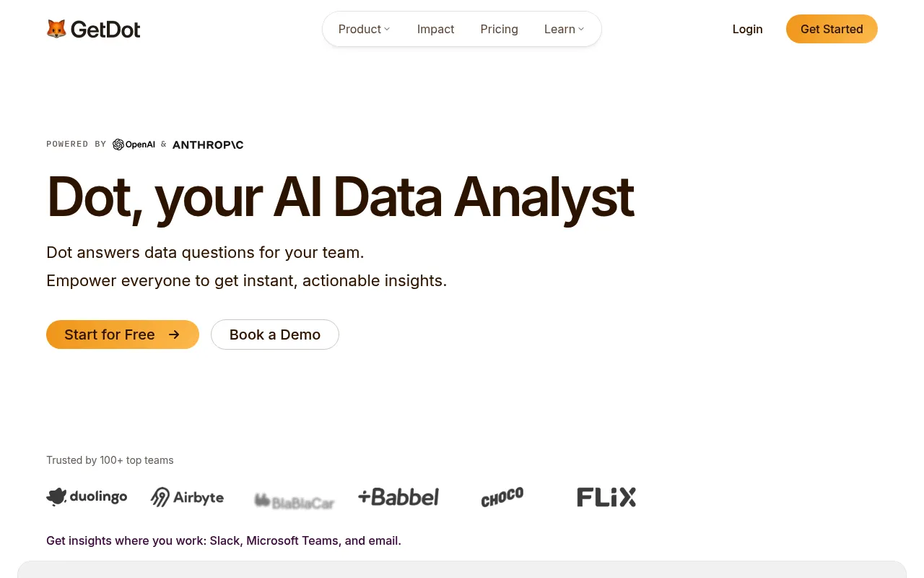
Task: Click Book a Demo button
Action: tap(275, 335)
